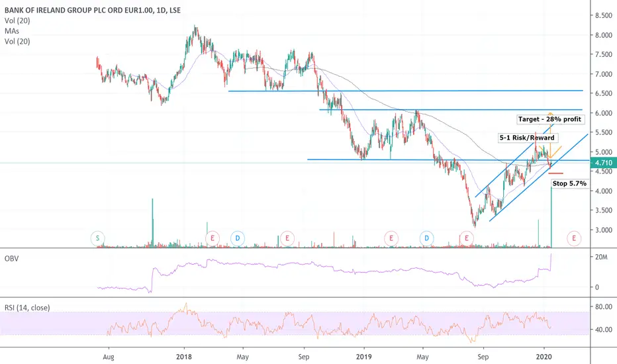Viewport: 617px width, 364px height.
Task: Click the Bank of Ireland Group chart title
Action: click(x=93, y=10)
